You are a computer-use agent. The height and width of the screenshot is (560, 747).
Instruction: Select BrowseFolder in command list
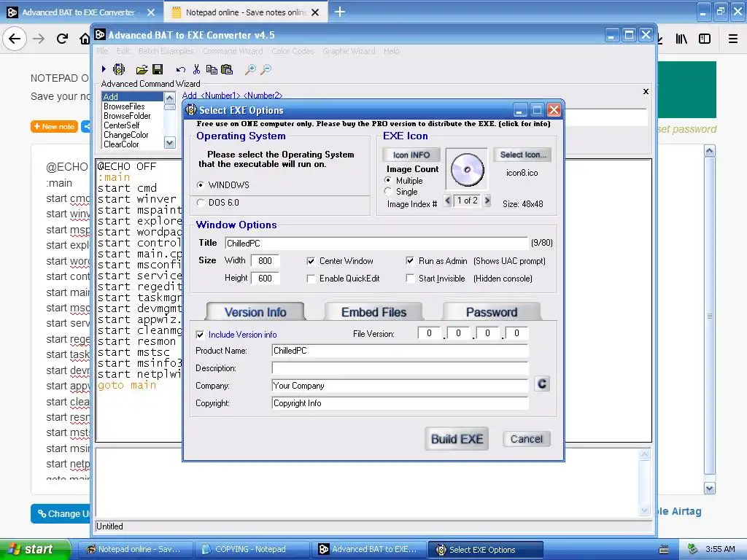coord(127,116)
